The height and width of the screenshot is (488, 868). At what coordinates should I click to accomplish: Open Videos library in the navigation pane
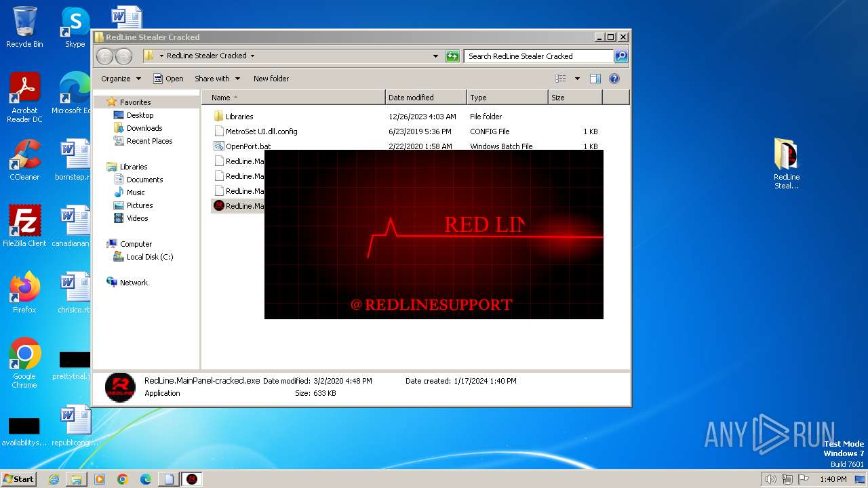(137, 218)
